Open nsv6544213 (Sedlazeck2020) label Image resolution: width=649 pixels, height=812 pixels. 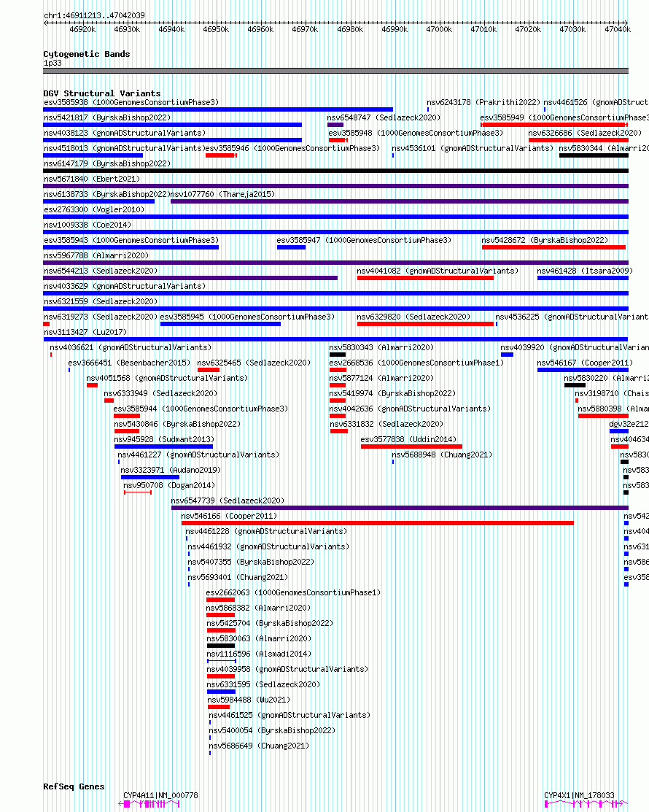(101, 271)
